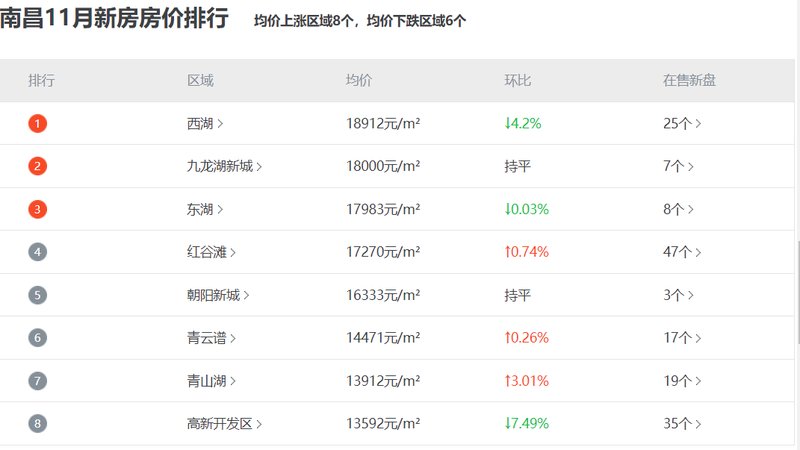The height and width of the screenshot is (450, 800).
Task: Click the 排行 column header
Action: (x=41, y=81)
